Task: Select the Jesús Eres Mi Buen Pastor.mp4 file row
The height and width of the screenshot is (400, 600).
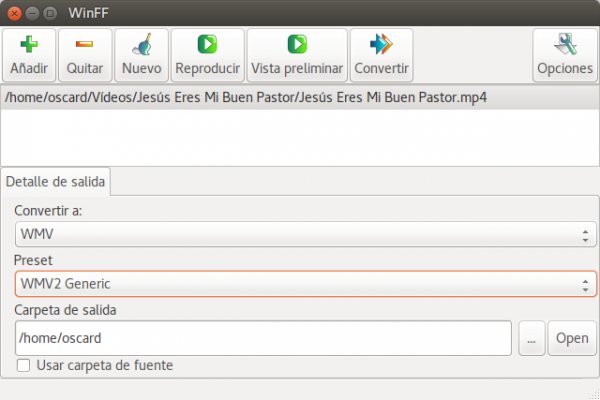Action: pyautogui.click(x=300, y=98)
